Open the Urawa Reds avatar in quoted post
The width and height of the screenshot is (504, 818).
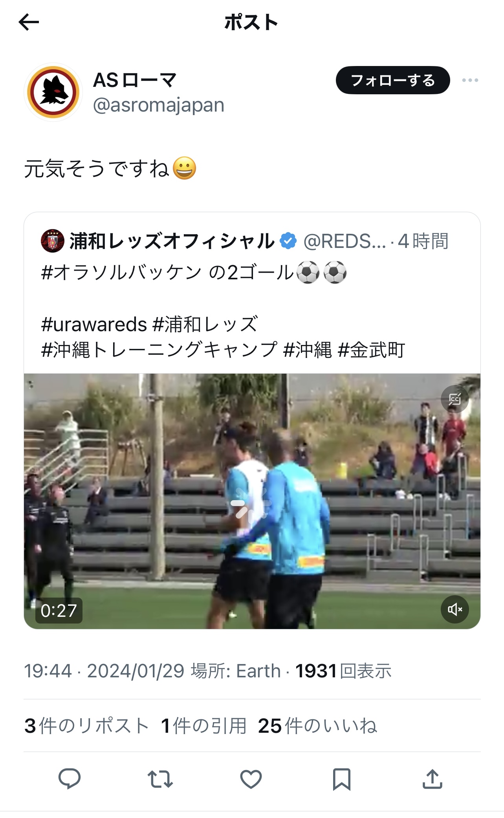click(x=53, y=241)
